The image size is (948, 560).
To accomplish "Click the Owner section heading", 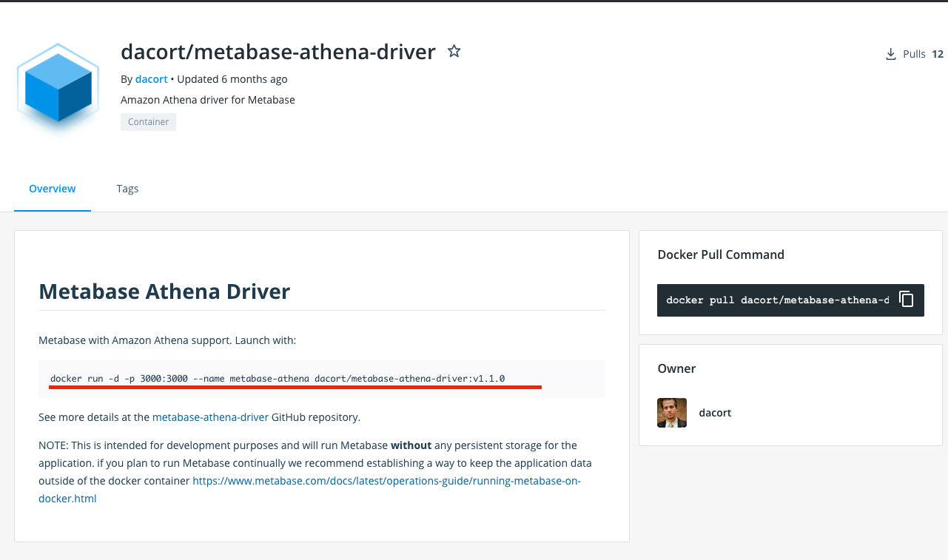I will click(x=676, y=368).
